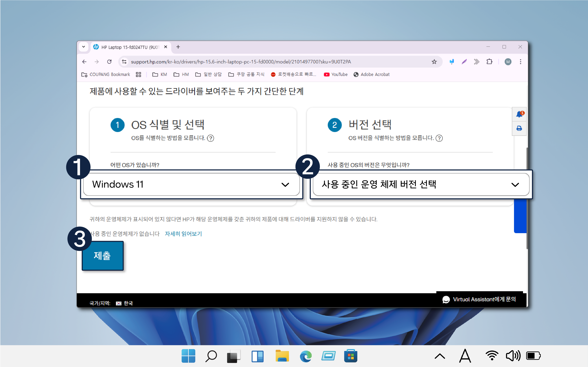Open the profile avatar M icon

[x=508, y=62]
